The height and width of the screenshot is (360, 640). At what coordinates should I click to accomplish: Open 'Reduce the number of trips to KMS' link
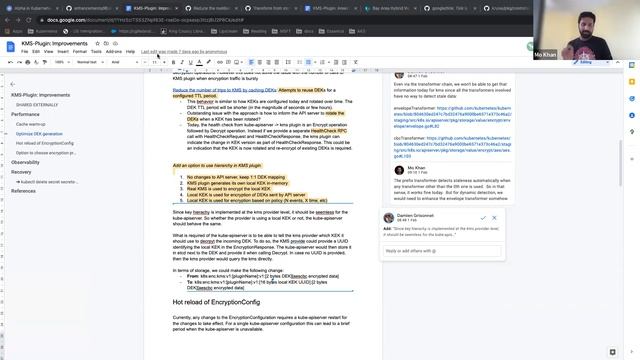[224, 90]
